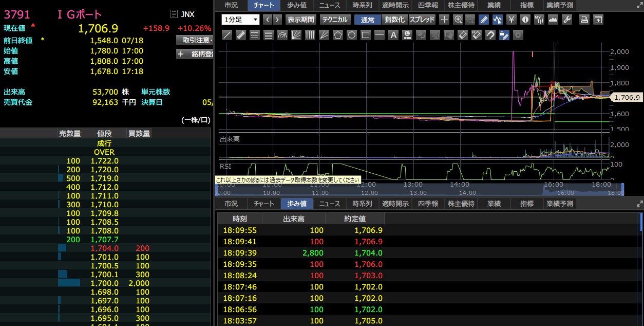Switch chart to 通常 mode
644x326 pixels.
pos(368,20)
